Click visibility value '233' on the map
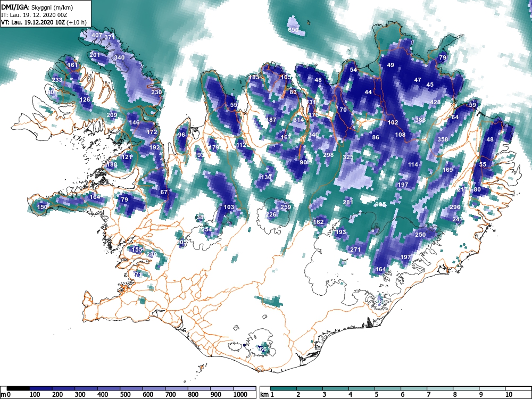 [x=57, y=80]
